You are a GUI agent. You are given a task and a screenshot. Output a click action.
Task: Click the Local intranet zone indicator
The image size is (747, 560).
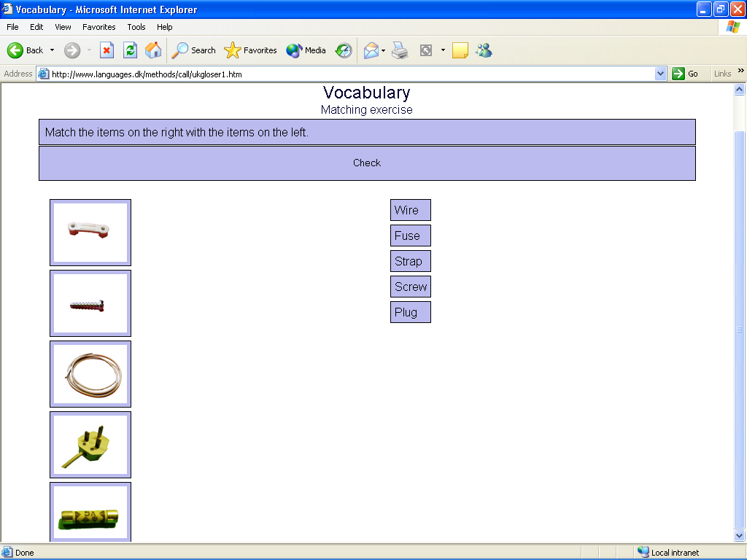tap(668, 553)
